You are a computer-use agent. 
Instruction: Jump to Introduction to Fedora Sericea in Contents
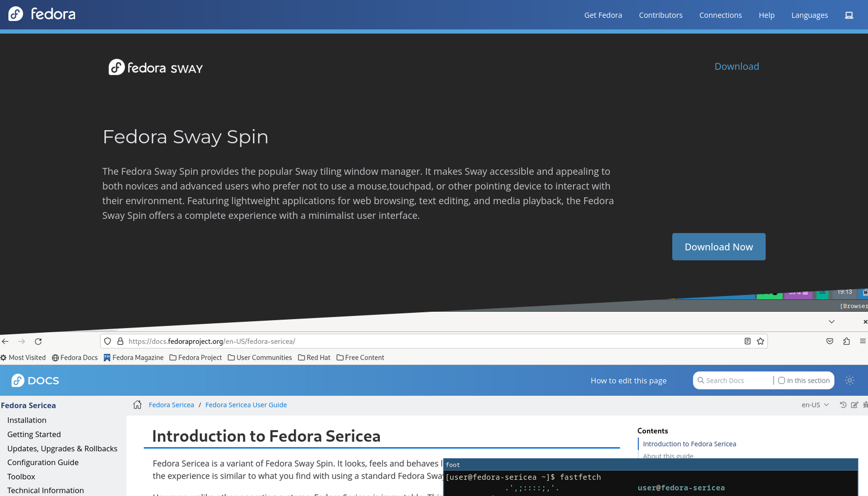tap(690, 444)
